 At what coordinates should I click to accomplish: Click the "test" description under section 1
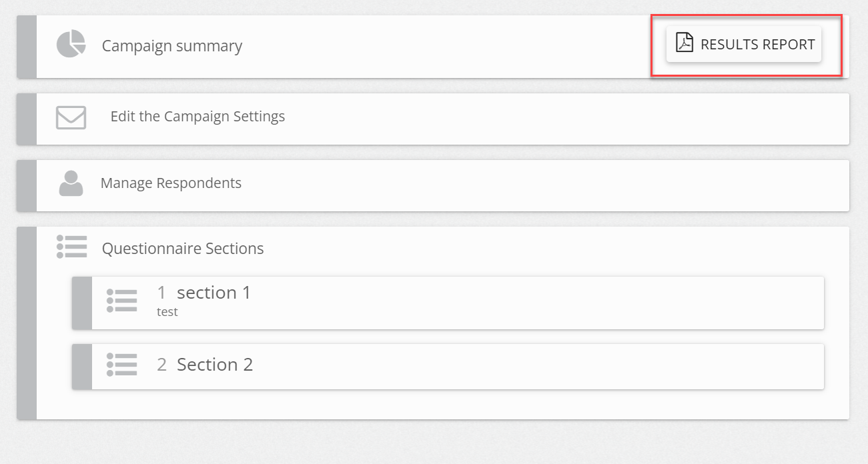pos(167,311)
